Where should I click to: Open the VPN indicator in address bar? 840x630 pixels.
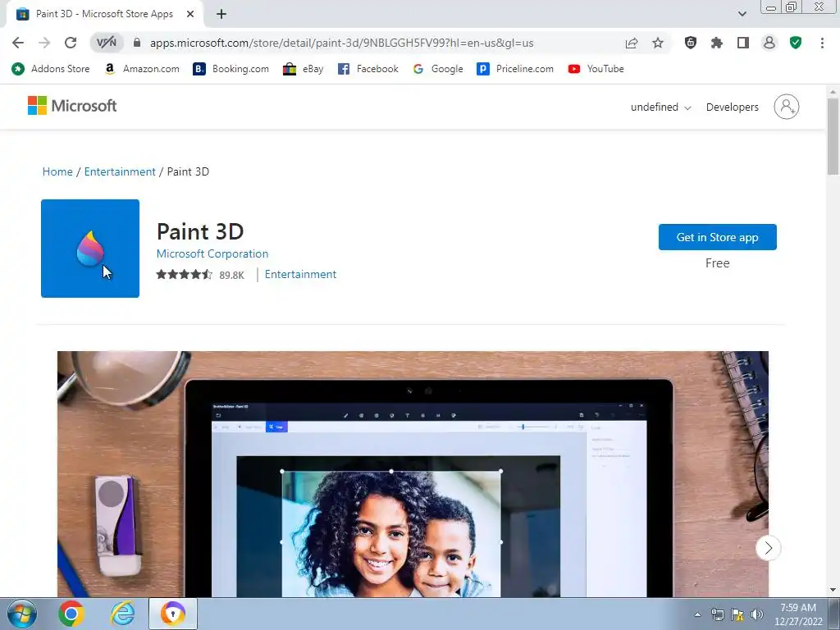click(x=107, y=43)
